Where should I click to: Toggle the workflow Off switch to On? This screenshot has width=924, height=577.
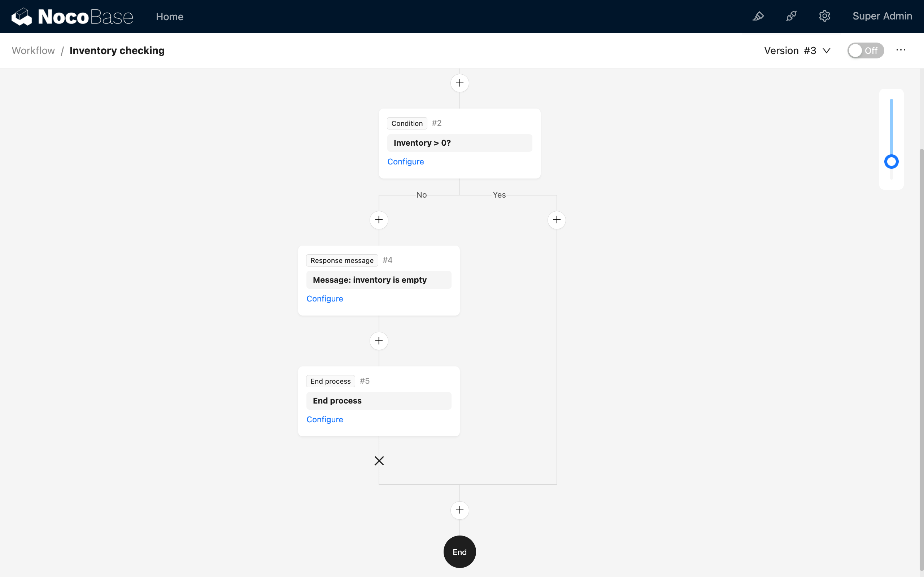click(x=865, y=50)
